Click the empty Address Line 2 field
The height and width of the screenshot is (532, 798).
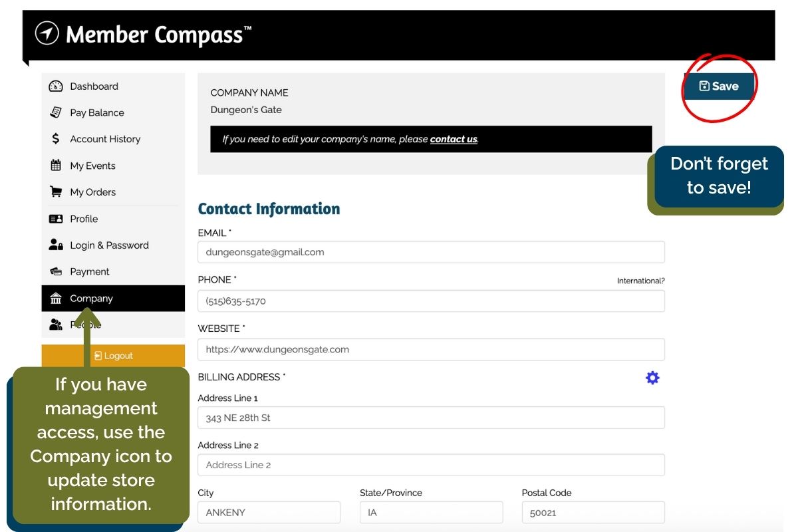coord(431,465)
